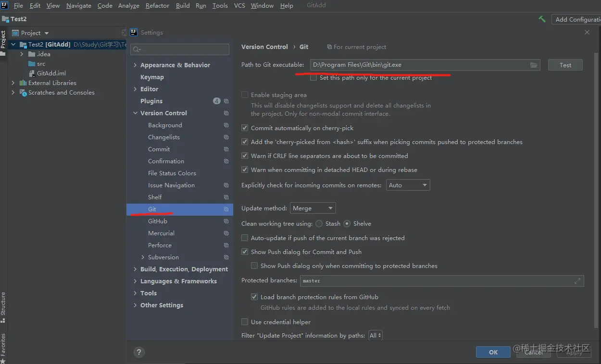Click the .idea folder icon in Project tree

coord(32,54)
